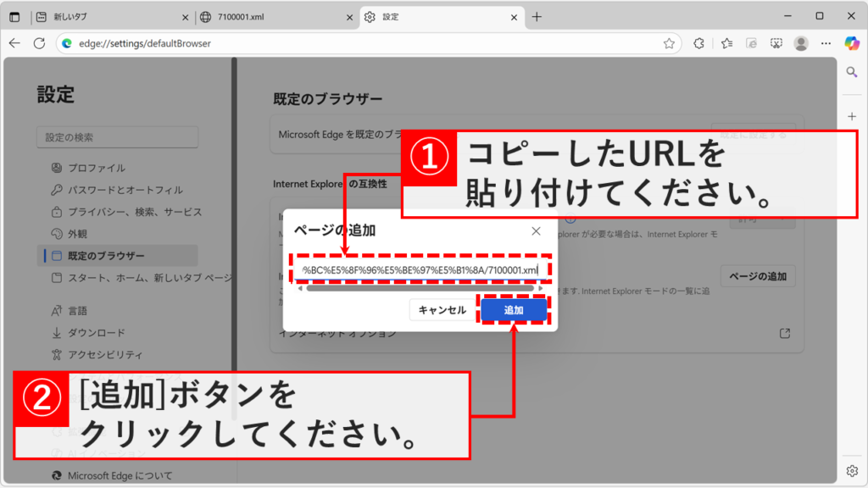Click the page refresh icon

coord(40,43)
